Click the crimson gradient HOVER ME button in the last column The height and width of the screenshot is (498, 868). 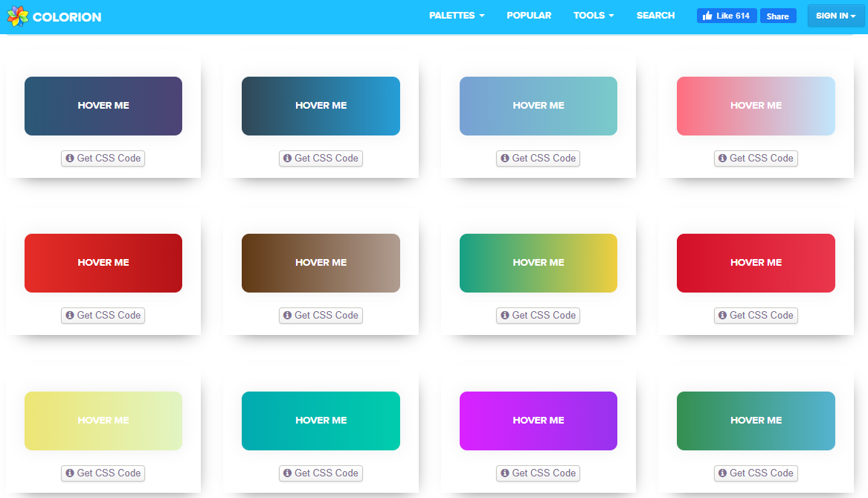point(756,263)
